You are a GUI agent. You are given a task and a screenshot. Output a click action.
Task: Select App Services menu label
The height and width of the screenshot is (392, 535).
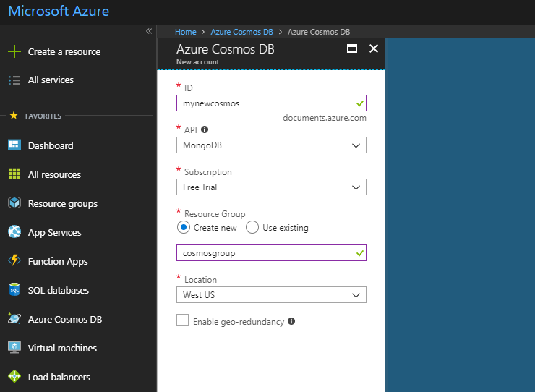(55, 233)
